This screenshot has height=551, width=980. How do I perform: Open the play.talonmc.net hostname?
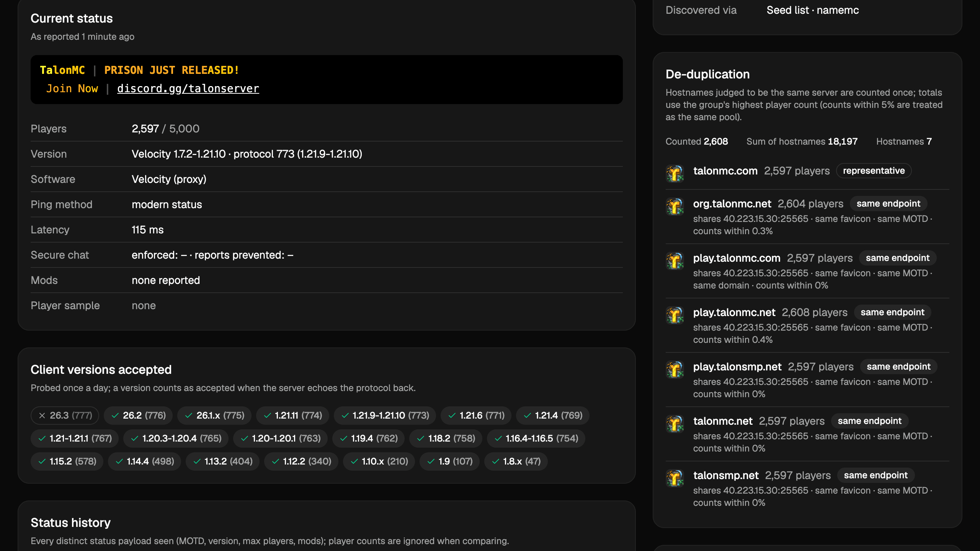click(734, 312)
